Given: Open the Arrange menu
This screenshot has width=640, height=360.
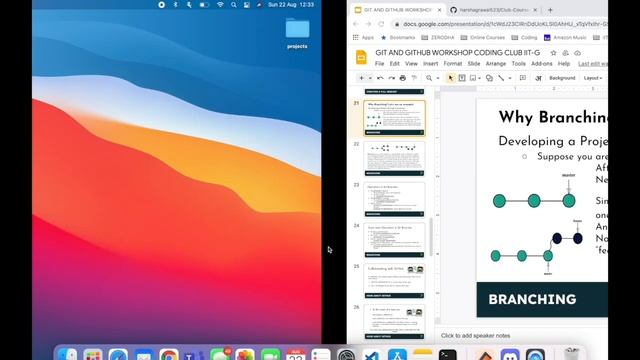Looking at the screenshot, I should [496, 64].
